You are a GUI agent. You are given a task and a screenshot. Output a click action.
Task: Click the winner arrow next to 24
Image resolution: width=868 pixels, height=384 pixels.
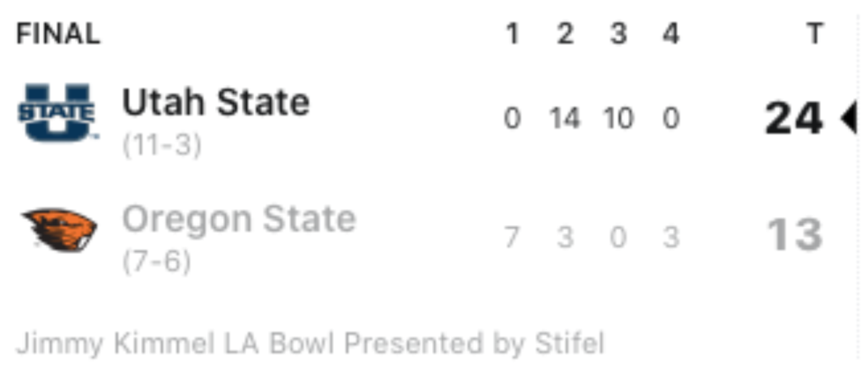[x=848, y=119]
